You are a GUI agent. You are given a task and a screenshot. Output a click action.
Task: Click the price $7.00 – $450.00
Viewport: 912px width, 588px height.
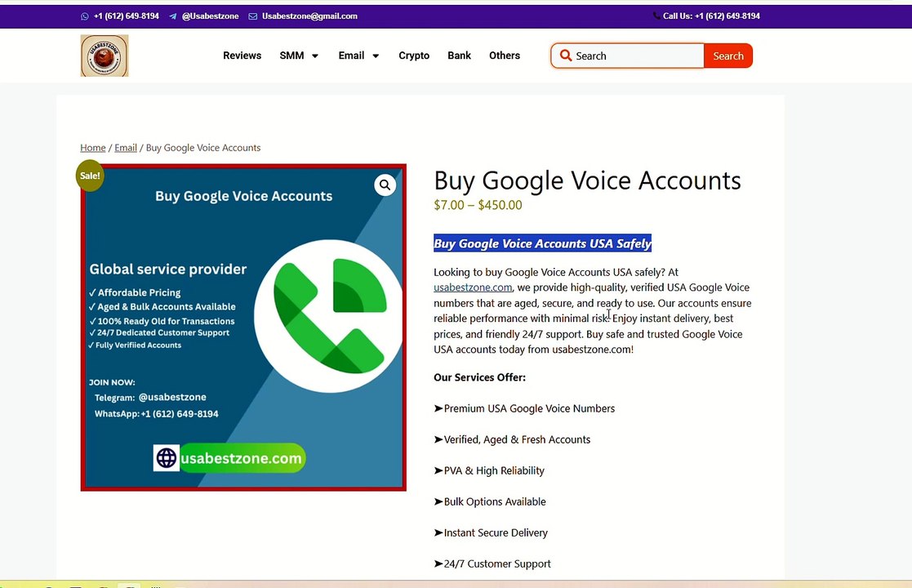click(x=478, y=205)
